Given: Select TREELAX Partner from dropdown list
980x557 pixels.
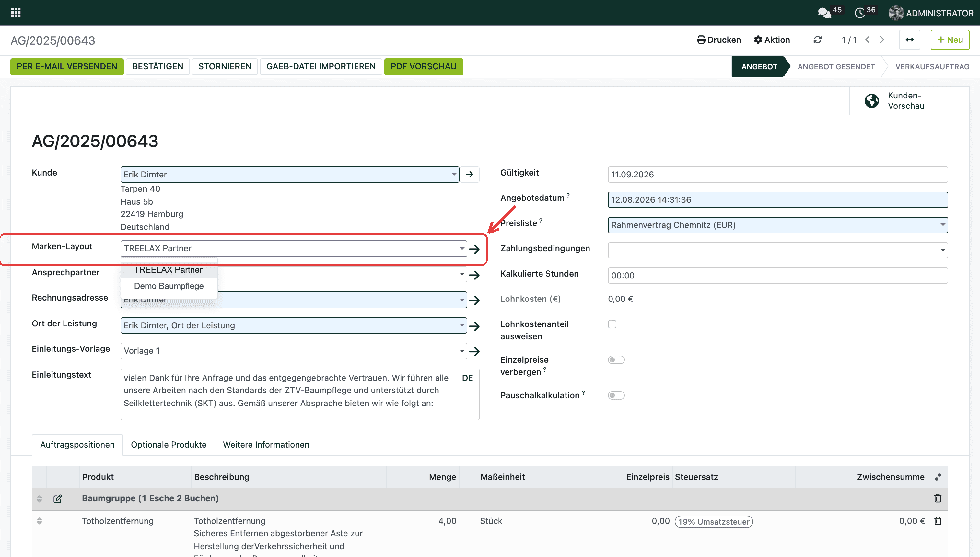Looking at the screenshot, I should pos(168,270).
